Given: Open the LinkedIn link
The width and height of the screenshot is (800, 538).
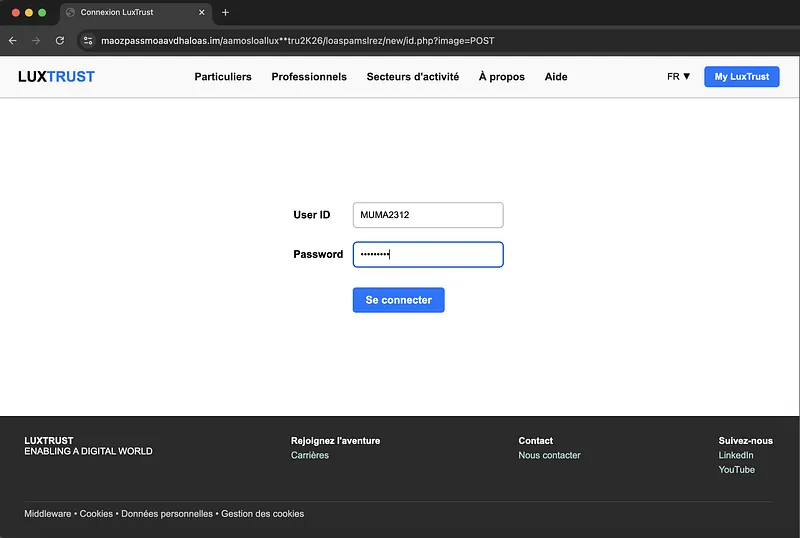Looking at the screenshot, I should [x=736, y=455].
